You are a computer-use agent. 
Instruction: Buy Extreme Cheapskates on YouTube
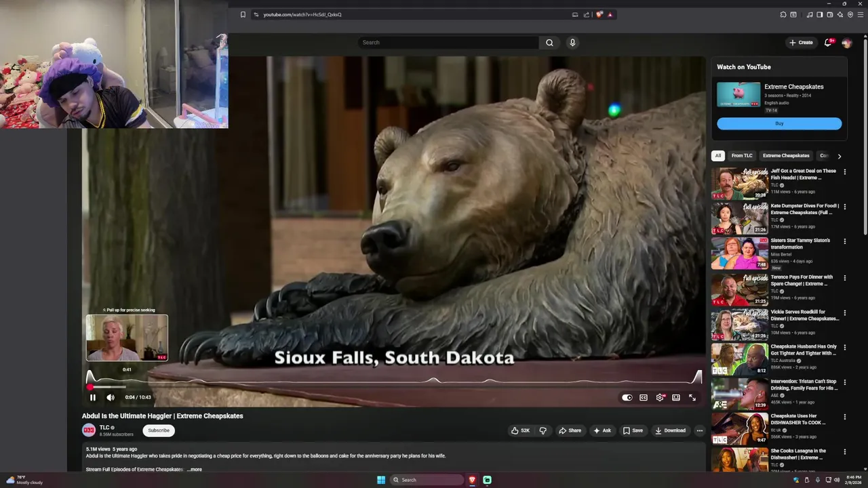pyautogui.click(x=779, y=123)
